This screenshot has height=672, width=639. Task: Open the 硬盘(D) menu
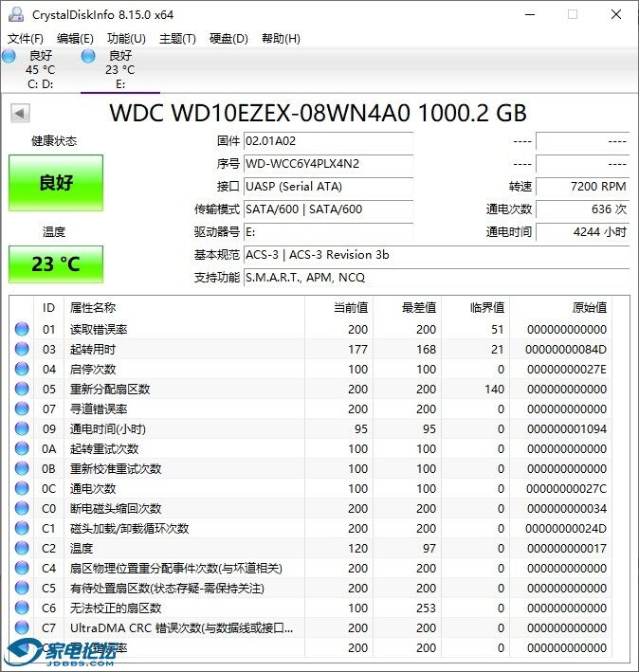click(x=228, y=39)
